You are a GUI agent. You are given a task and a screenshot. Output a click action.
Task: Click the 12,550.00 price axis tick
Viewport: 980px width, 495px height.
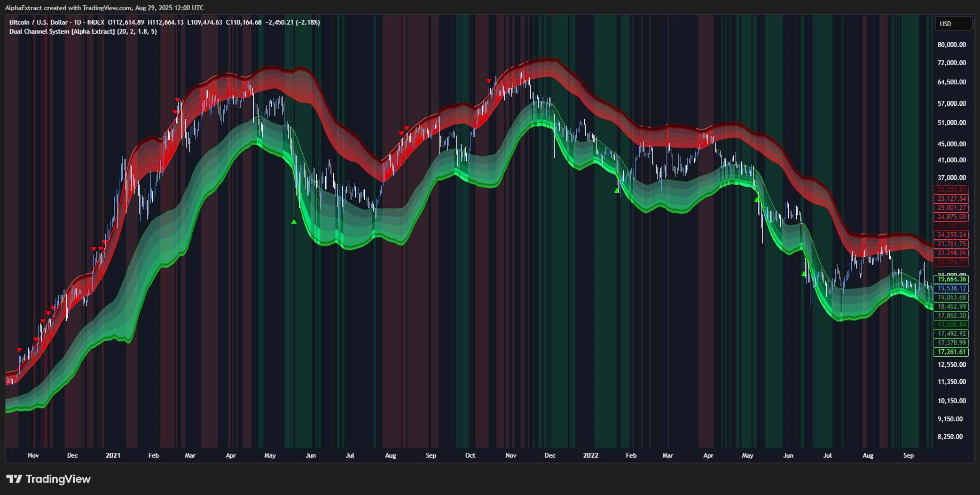pos(952,365)
